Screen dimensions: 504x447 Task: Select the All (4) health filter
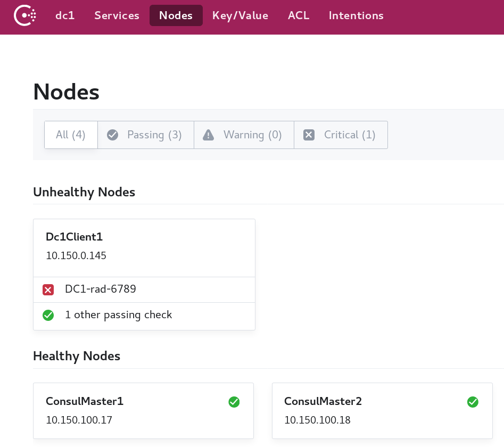pos(70,135)
